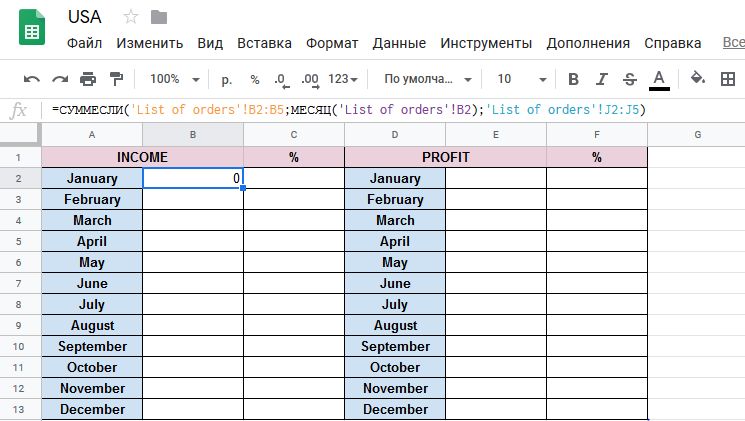
Task: Click the August cell in column D
Action: tap(395, 325)
